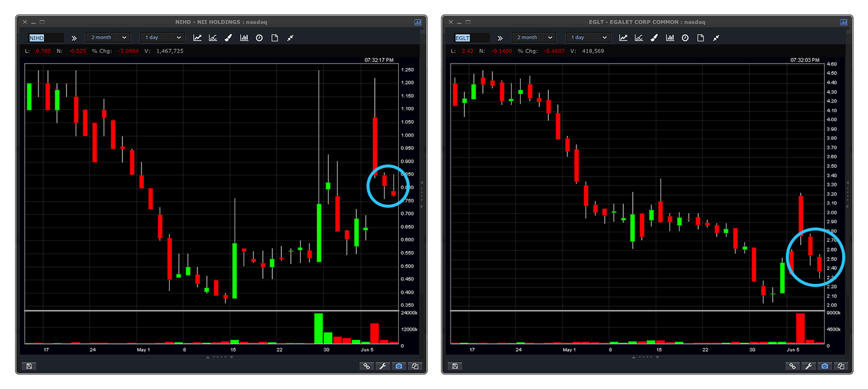Click the clock icon in EGLT window
This screenshot has height=389, width=868.
685,37
